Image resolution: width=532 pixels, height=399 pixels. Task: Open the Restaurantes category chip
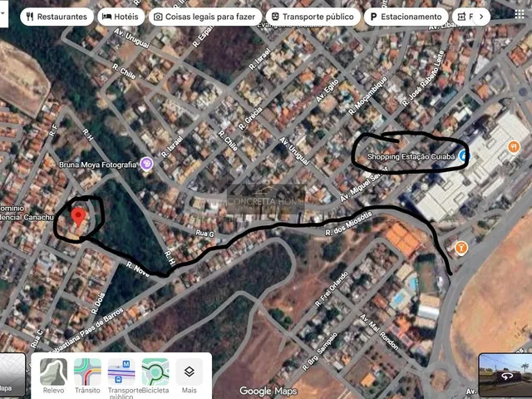(x=57, y=17)
